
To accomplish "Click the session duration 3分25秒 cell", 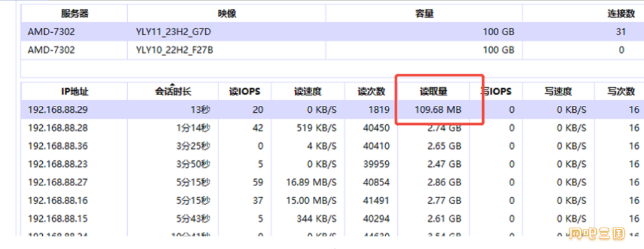I will click(x=193, y=146).
